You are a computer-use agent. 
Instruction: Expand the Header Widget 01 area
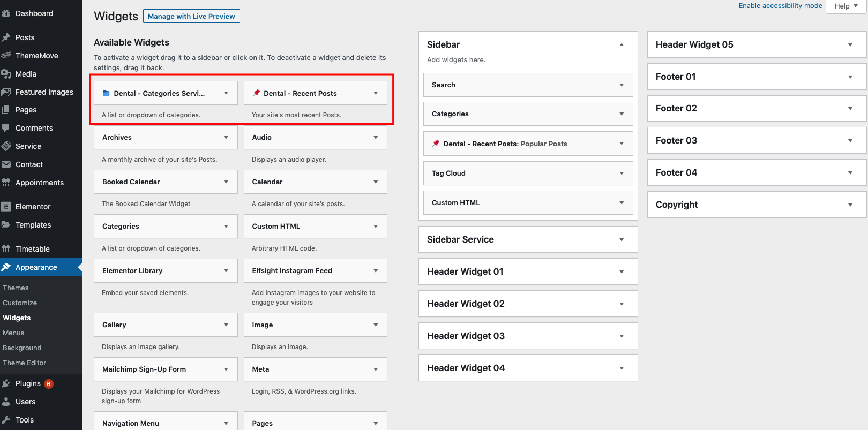(622, 272)
